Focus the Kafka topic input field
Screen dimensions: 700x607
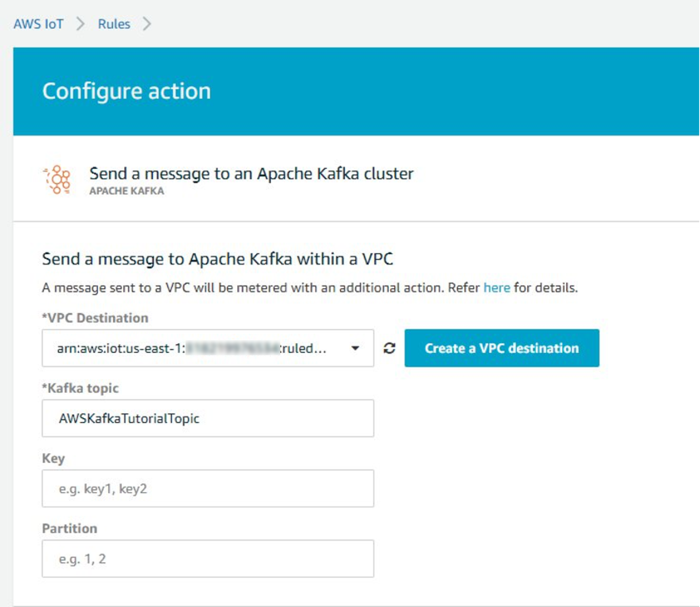click(208, 418)
